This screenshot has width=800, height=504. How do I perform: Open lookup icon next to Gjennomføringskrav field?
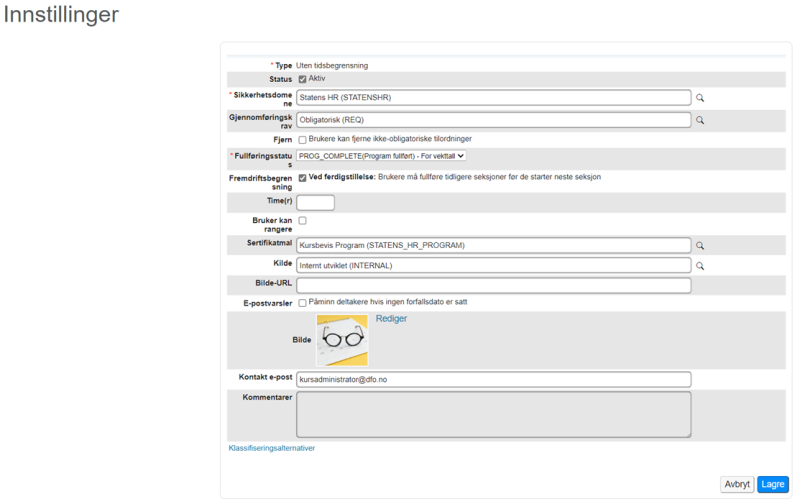click(700, 120)
